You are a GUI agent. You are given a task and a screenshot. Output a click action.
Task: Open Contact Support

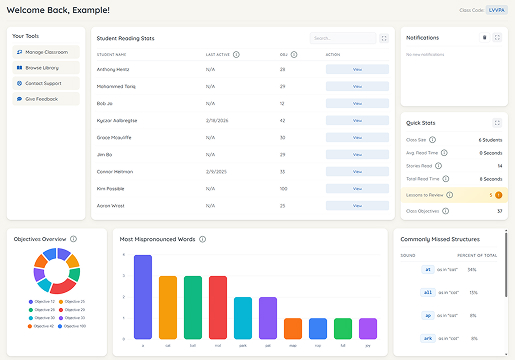click(x=46, y=83)
